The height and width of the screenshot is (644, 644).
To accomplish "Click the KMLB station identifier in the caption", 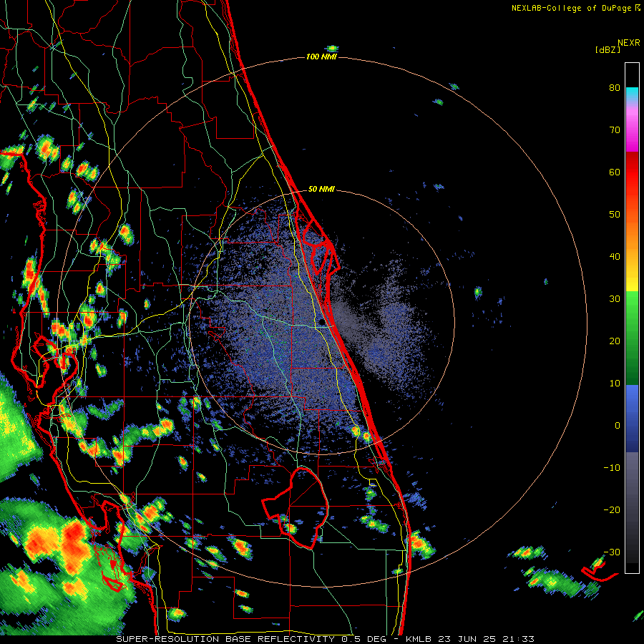I will (x=420, y=639).
